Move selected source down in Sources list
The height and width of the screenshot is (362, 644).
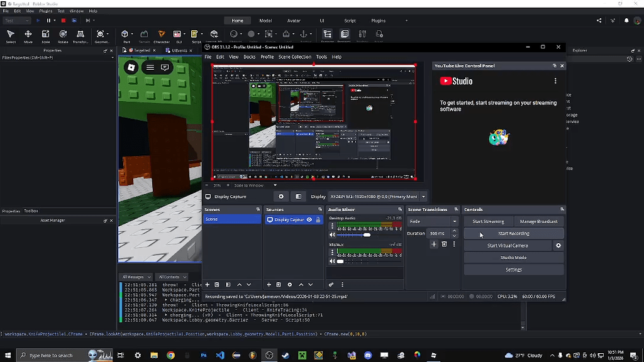coord(311,285)
